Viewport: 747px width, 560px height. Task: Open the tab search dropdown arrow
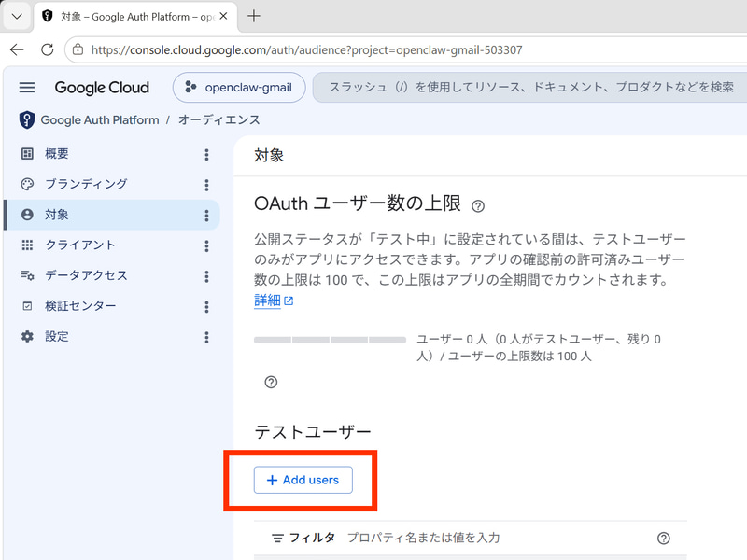(17, 16)
